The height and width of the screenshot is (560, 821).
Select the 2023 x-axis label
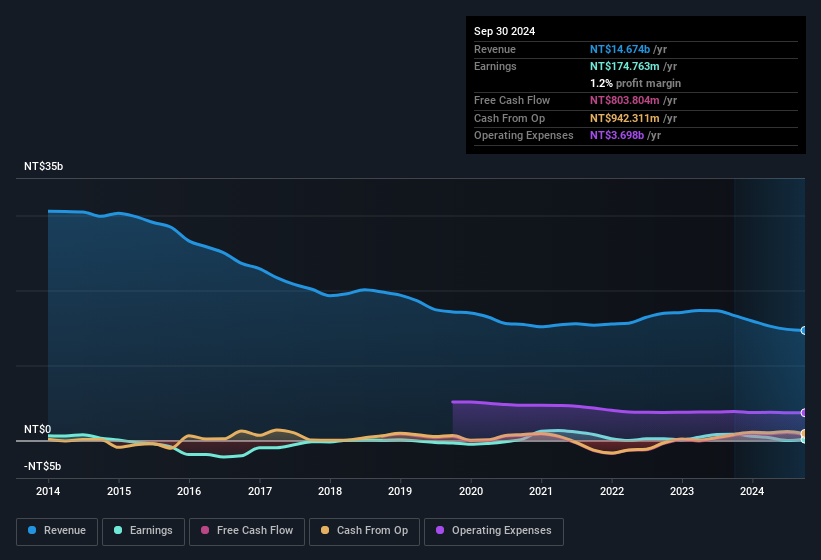tap(682, 491)
